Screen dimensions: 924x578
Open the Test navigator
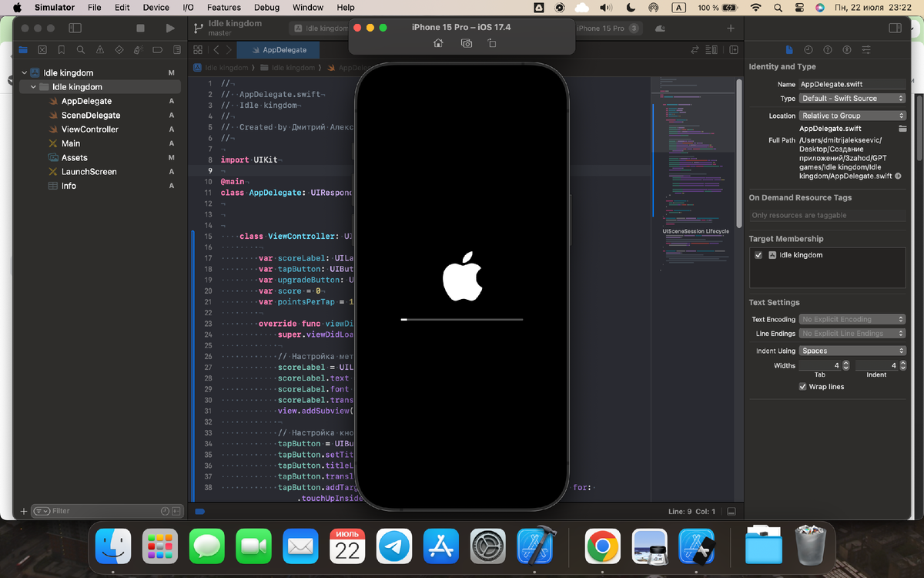tap(119, 50)
